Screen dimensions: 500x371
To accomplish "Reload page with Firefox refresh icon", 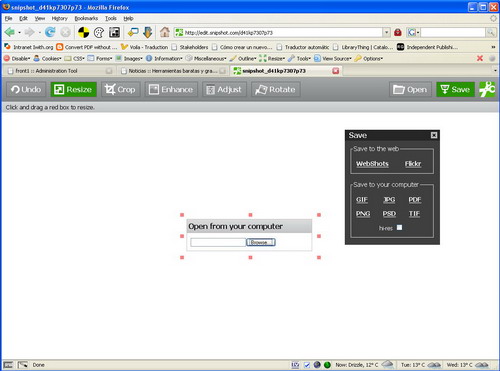I will coord(50,32).
